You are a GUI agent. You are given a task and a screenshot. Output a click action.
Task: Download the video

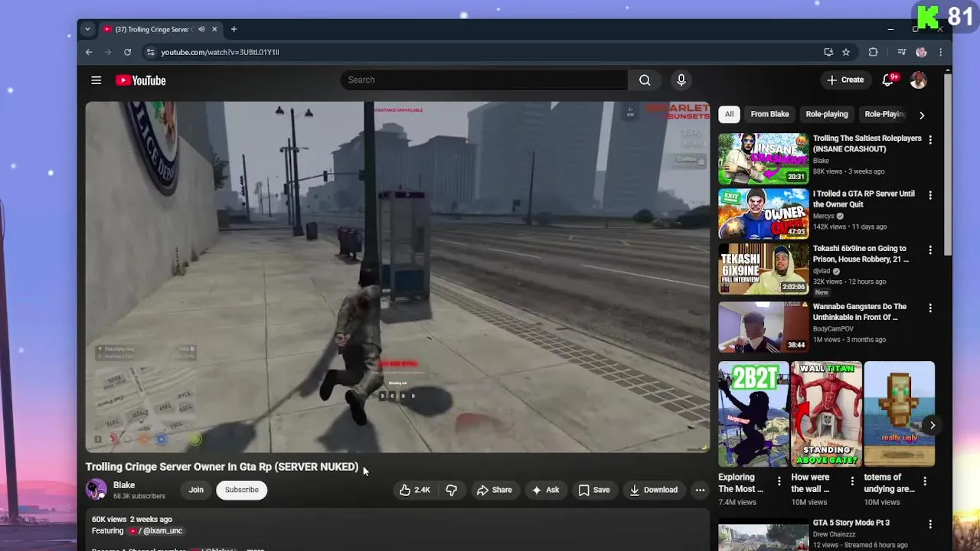654,490
